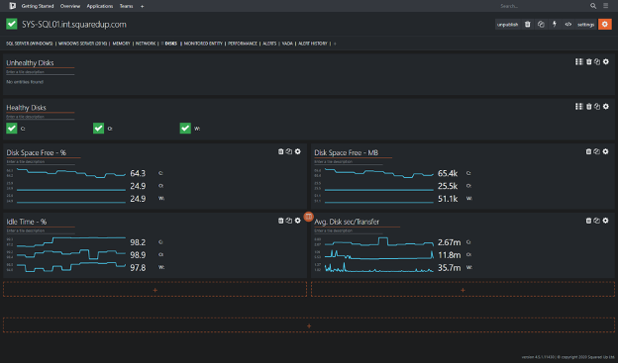Switch to SQL Server (Windows) perspective tab
This screenshot has height=364, width=618.
[x=29, y=44]
